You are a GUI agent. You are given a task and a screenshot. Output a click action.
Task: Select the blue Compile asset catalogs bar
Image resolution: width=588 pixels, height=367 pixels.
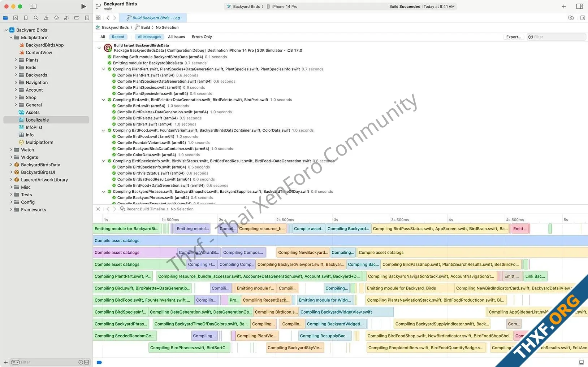point(340,240)
